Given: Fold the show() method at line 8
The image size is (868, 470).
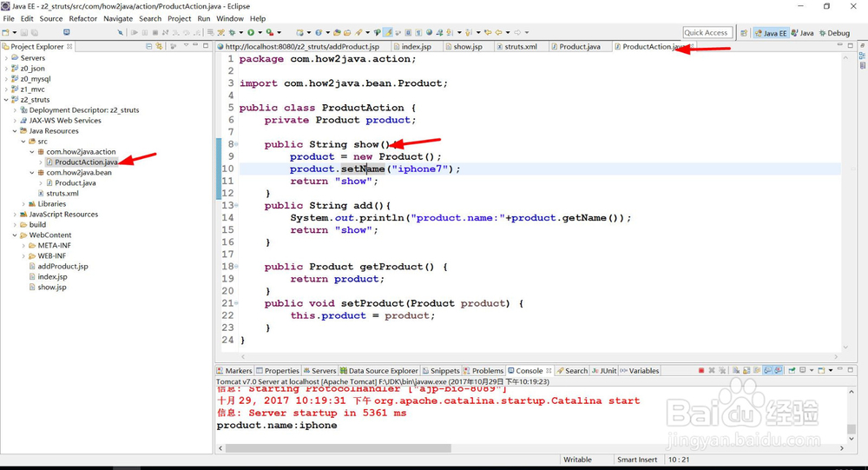Looking at the screenshot, I should click(x=236, y=144).
